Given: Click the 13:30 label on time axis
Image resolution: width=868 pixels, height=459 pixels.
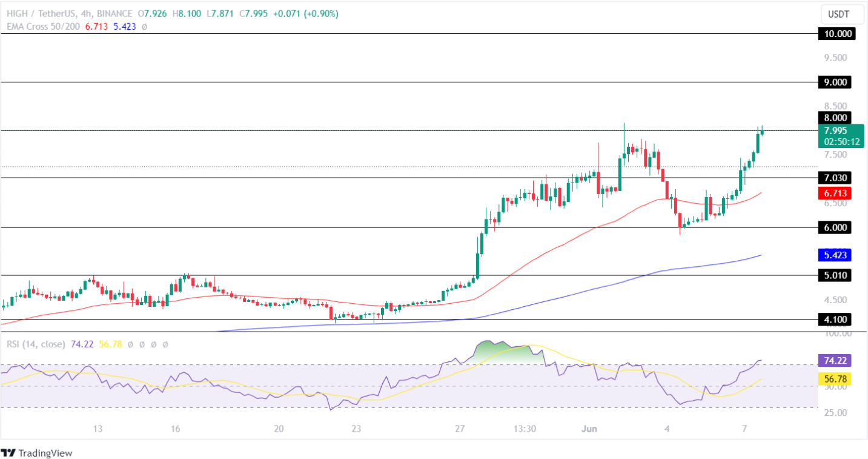Looking at the screenshot, I should click(525, 429).
